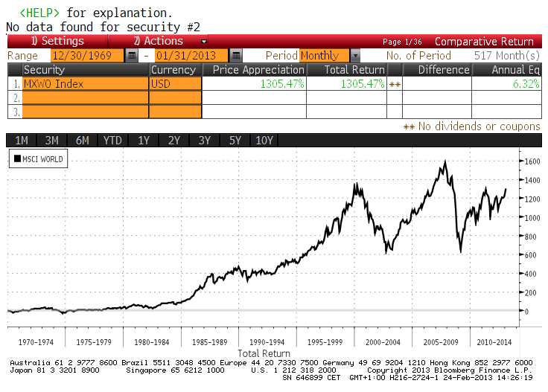Click the empty currency field in row 2

click(x=176, y=97)
